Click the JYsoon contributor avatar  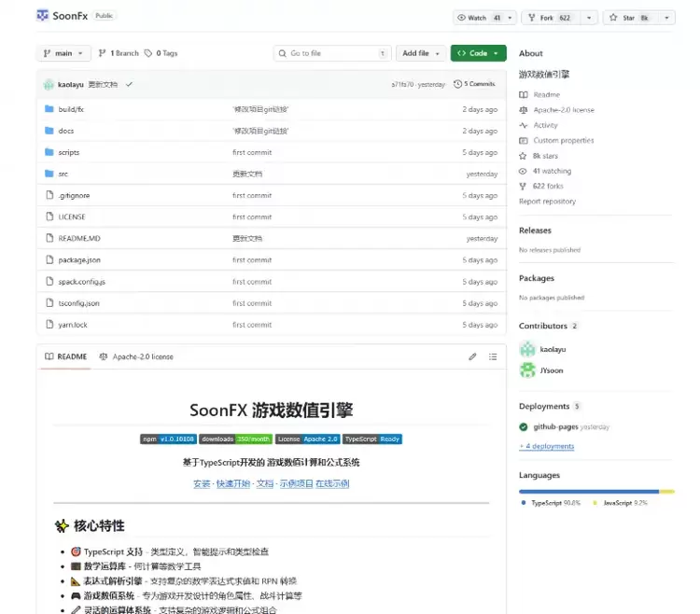[526, 370]
